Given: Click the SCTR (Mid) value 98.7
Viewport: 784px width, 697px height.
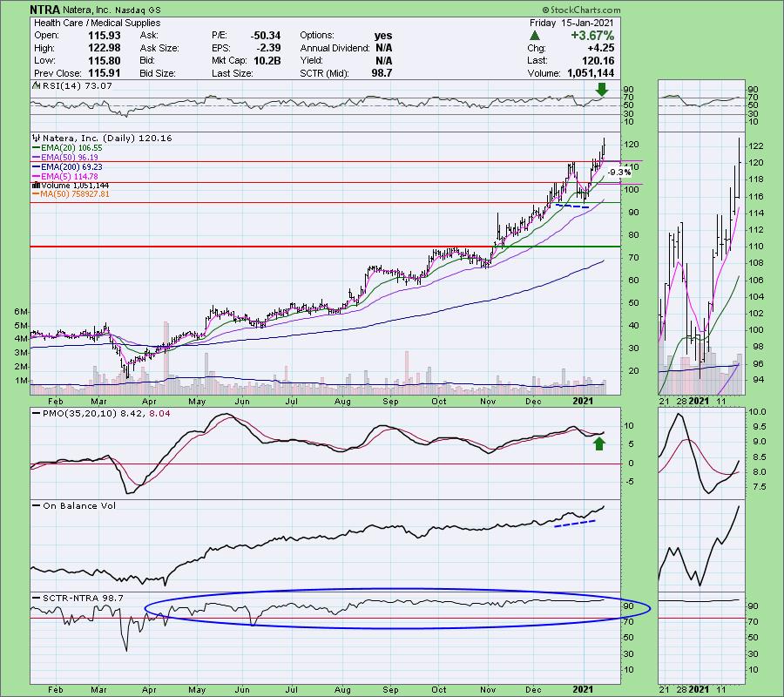Looking at the screenshot, I should pyautogui.click(x=382, y=73).
